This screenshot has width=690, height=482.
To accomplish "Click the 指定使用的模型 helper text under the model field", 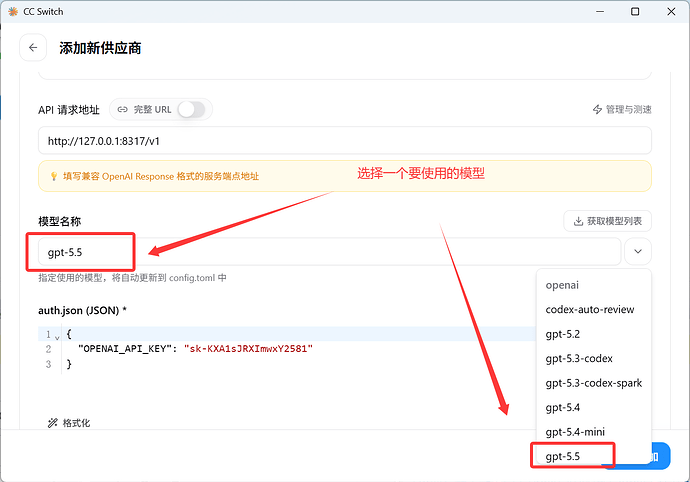I will pyautogui.click(x=132, y=278).
